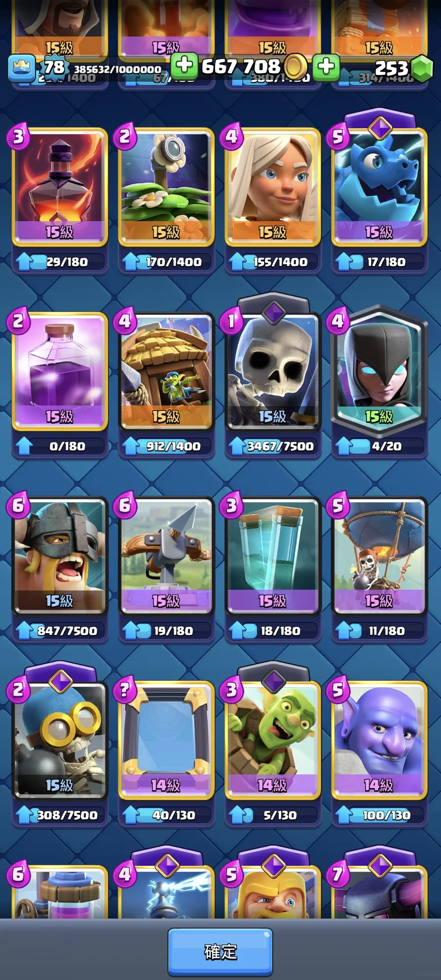This screenshot has width=441, height=980.
Task: Tap the purple Rage spell card
Action: [x=60, y=371]
